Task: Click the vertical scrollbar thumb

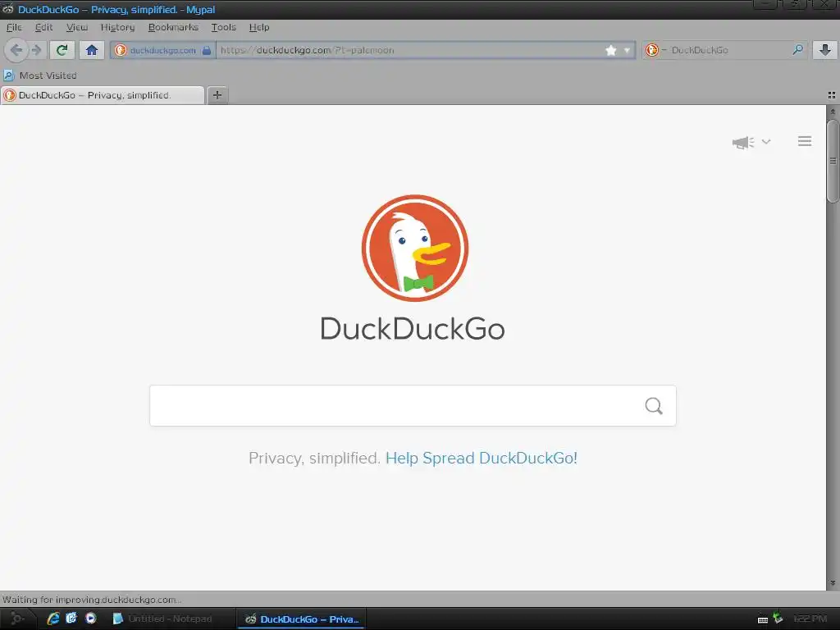Action: click(833, 161)
